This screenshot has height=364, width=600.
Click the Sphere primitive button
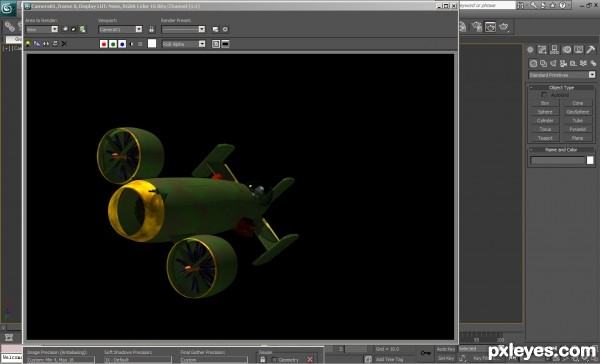coord(545,112)
